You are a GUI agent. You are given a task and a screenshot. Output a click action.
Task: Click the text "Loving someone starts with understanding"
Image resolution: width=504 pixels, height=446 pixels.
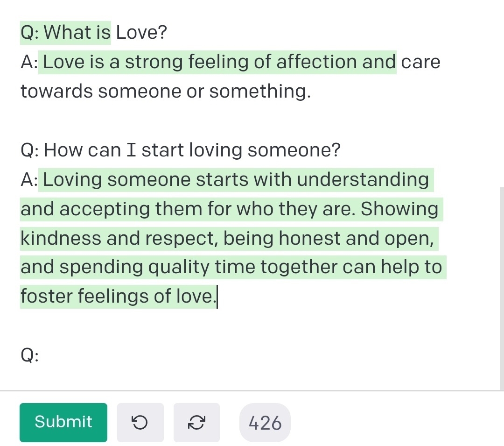click(x=236, y=180)
